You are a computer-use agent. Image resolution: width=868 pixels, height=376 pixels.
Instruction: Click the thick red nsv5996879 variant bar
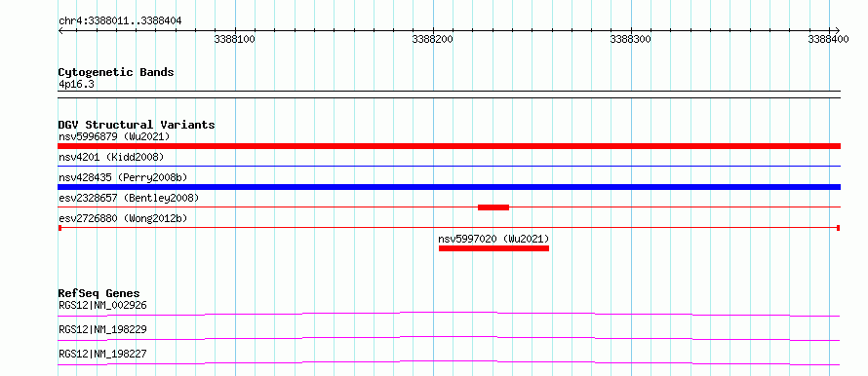pyautogui.click(x=449, y=146)
